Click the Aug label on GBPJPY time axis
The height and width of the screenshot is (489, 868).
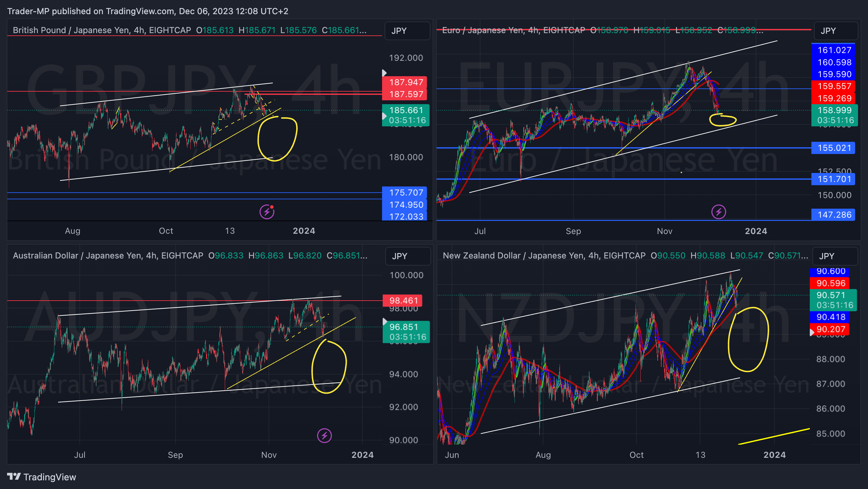click(72, 231)
